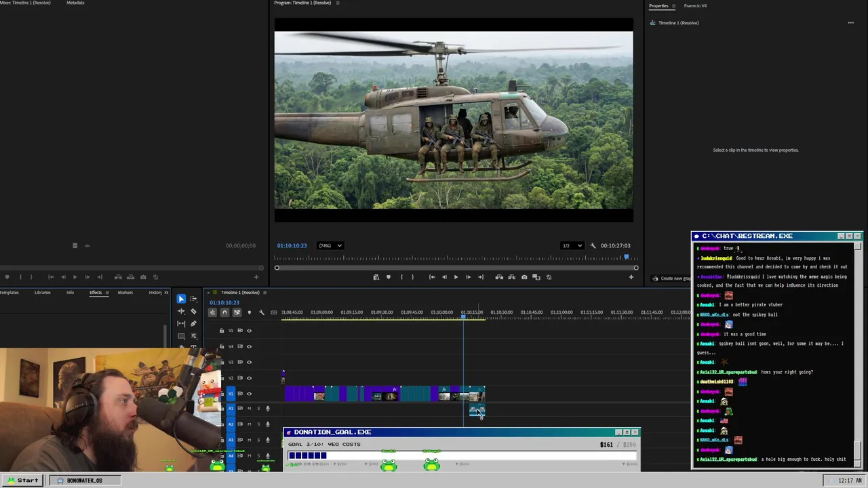
Task: Show hidden panel tabs with double chevron
Action: point(166,293)
